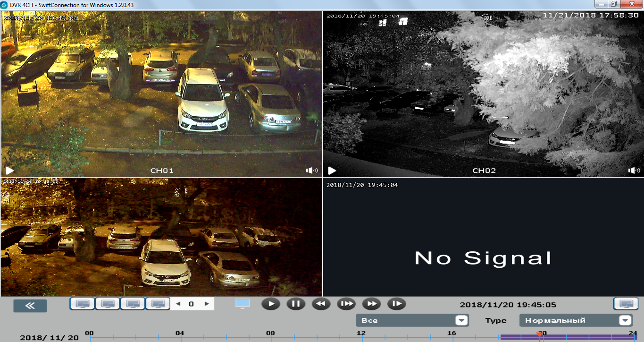
Task: Click the '08' hour label on the timeline
Action: [x=270, y=333]
